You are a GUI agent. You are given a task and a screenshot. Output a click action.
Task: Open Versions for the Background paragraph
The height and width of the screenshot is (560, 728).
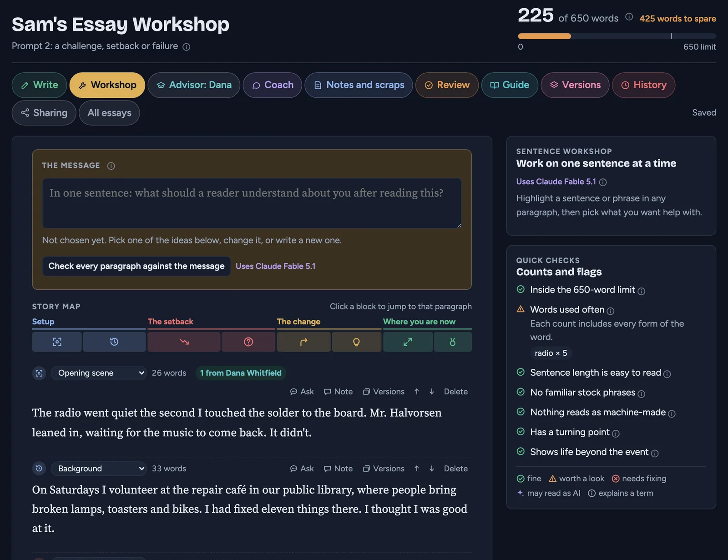pyautogui.click(x=384, y=469)
